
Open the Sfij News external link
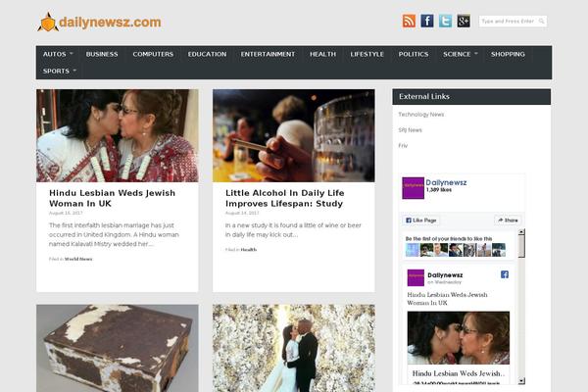[x=411, y=130]
